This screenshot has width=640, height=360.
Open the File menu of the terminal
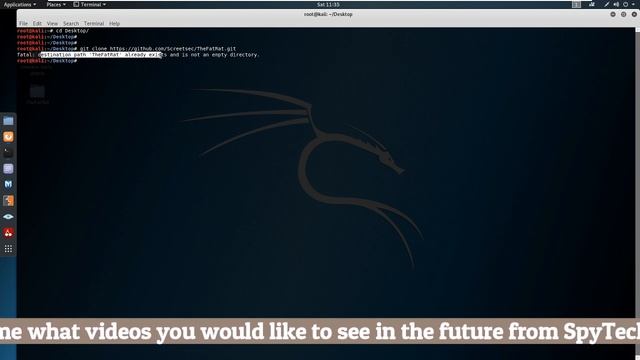23,24
